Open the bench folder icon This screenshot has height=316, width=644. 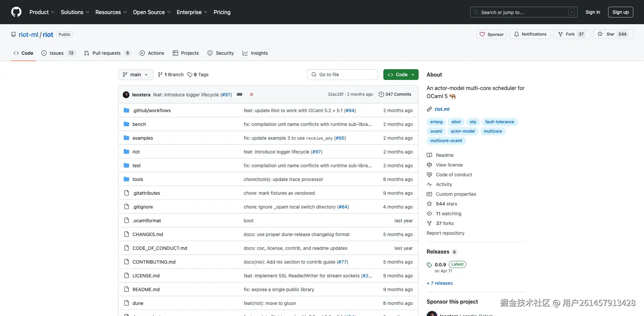coord(126,124)
